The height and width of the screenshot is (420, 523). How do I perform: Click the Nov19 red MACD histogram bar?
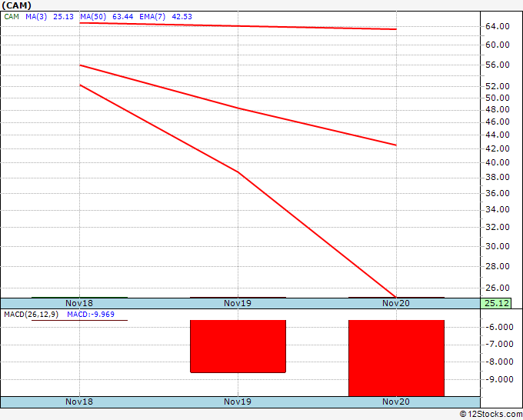pos(238,346)
